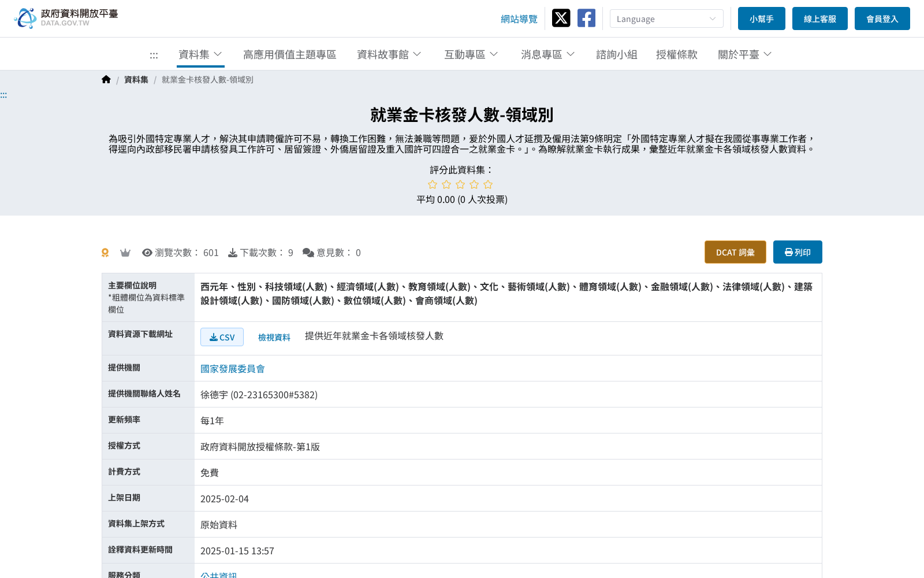The image size is (924, 578).
Task: Print page with 列印 button
Action: pyautogui.click(x=798, y=252)
